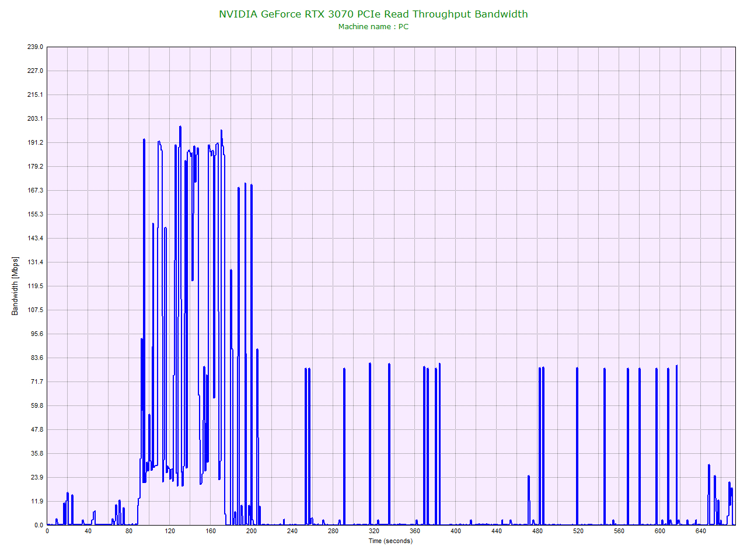Click the 280 tick on time axis
Image resolution: width=747 pixels, height=560 pixels.
tap(333, 531)
